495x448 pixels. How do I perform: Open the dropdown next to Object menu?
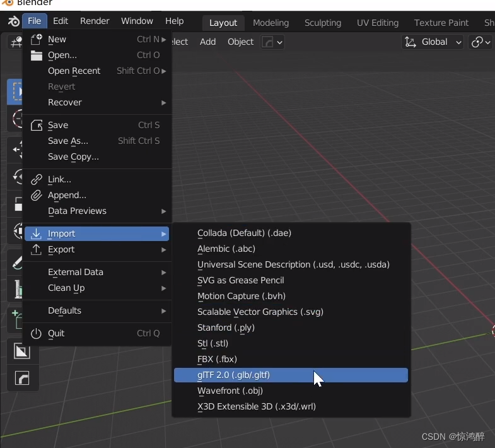click(272, 42)
